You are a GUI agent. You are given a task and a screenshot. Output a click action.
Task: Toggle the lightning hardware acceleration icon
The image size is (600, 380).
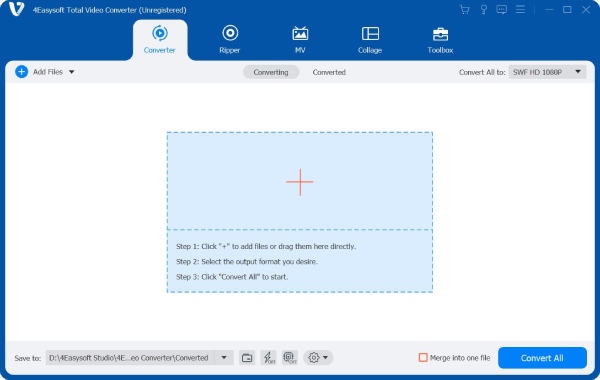(x=268, y=358)
